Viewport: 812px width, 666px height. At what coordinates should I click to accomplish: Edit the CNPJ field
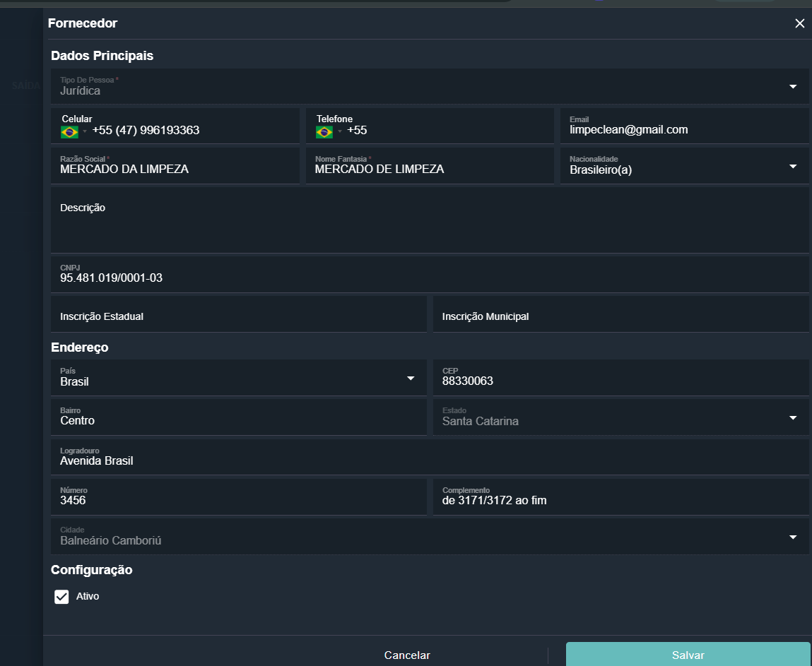click(x=430, y=274)
